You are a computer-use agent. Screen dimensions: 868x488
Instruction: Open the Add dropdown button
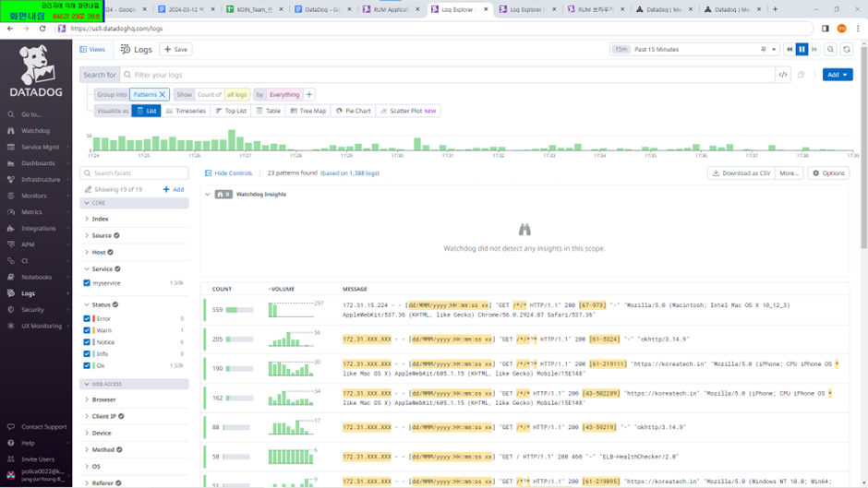pos(837,75)
